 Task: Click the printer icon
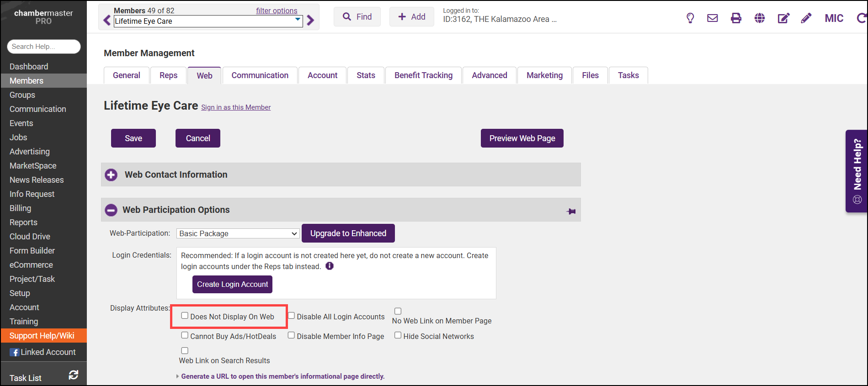coord(736,18)
